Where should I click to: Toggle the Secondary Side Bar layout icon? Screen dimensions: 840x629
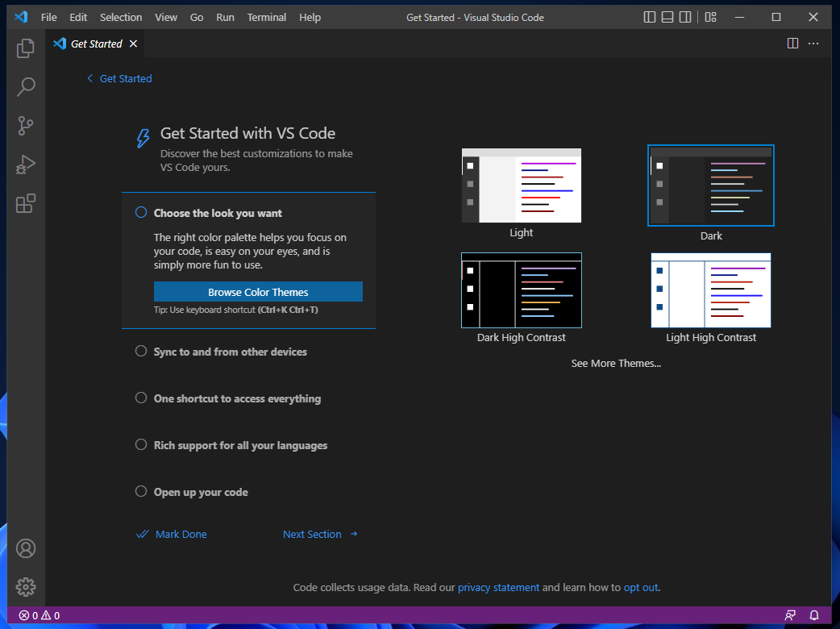point(684,17)
